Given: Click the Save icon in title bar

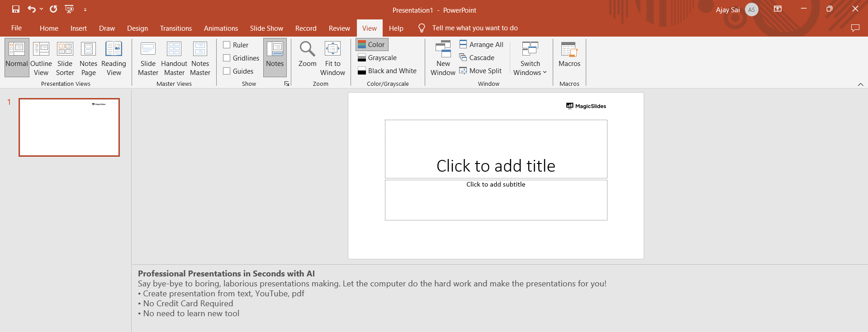Looking at the screenshot, I should click(x=16, y=9).
